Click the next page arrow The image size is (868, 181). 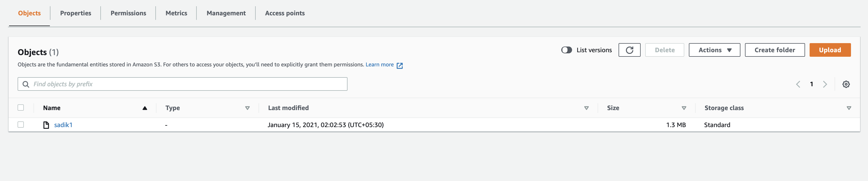[825, 84]
